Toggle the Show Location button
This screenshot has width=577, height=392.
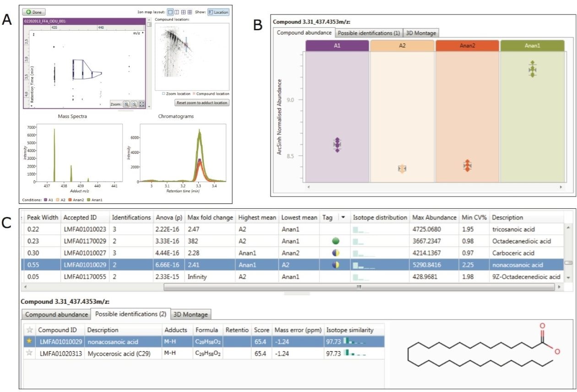(x=218, y=12)
